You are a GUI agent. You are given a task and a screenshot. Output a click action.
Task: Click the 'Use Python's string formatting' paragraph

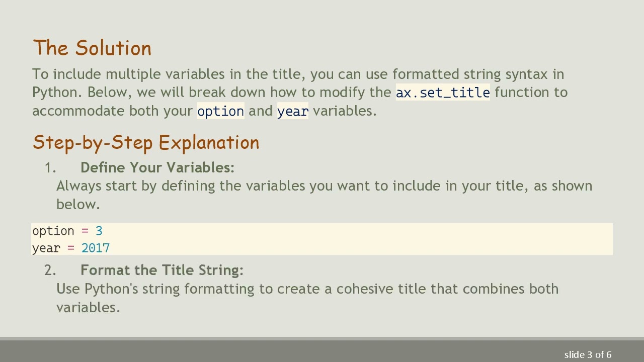coord(307,289)
